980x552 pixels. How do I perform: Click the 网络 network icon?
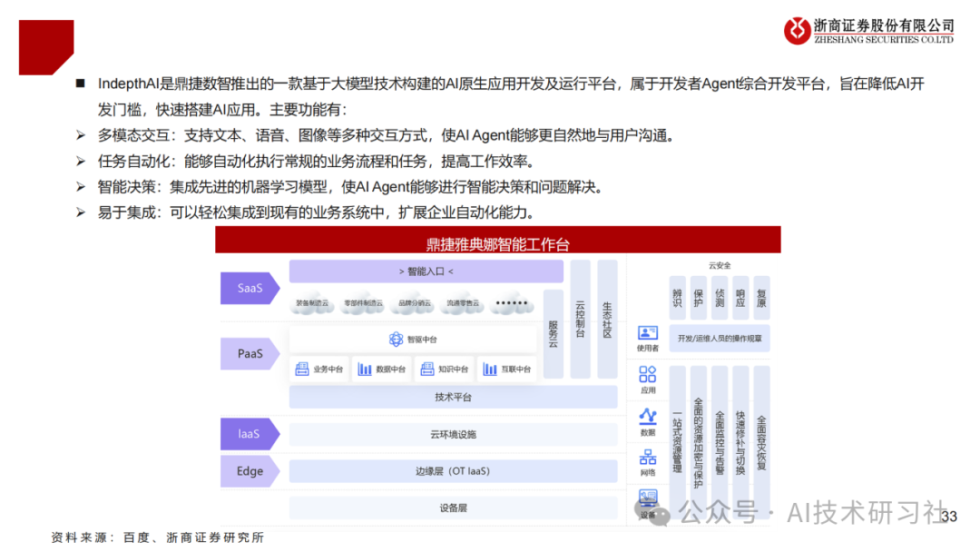(x=648, y=458)
